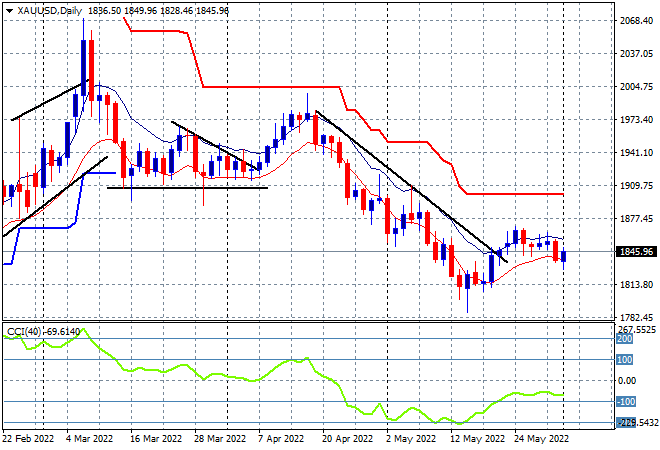Select the long descending black trendline
660x450 pixels.
pos(410,186)
